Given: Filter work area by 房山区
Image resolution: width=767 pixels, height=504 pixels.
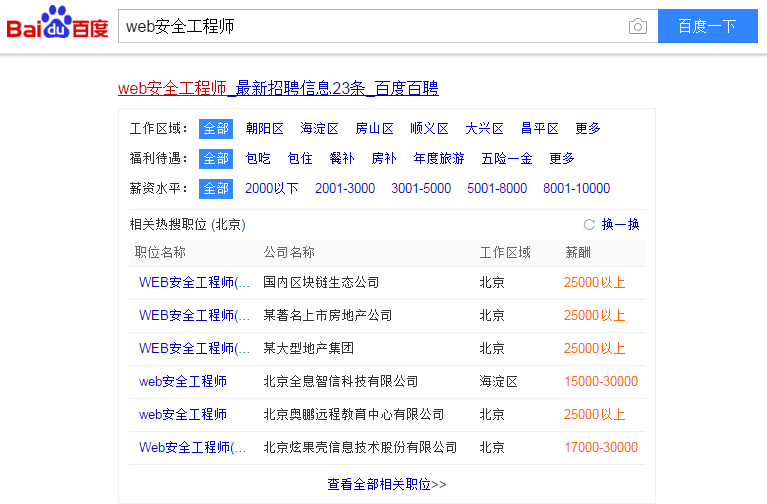Looking at the screenshot, I should point(374,129).
